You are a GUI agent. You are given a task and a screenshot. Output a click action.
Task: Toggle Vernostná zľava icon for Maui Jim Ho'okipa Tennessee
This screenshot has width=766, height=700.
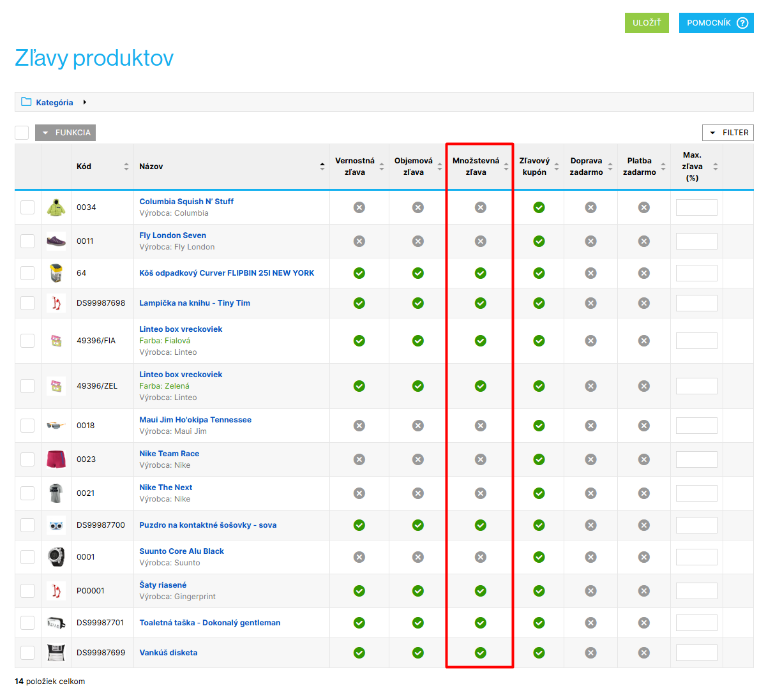click(359, 426)
